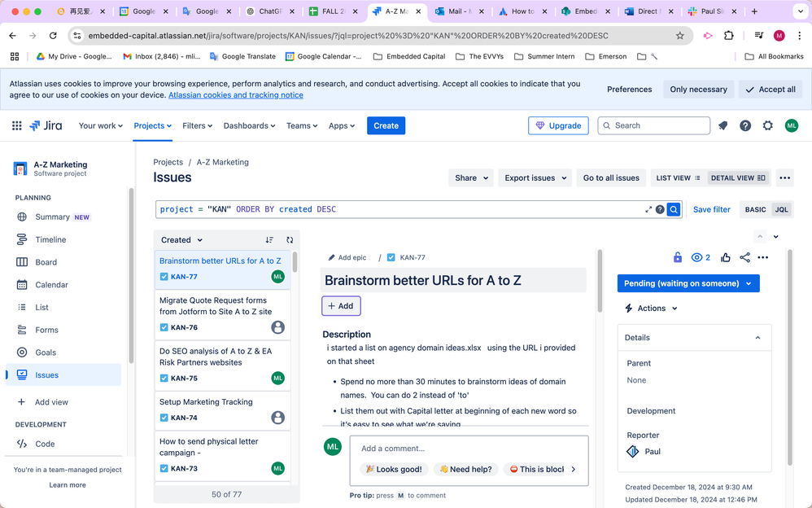The height and width of the screenshot is (508, 812).
Task: Open the Your work dropdown
Action: coord(100,125)
